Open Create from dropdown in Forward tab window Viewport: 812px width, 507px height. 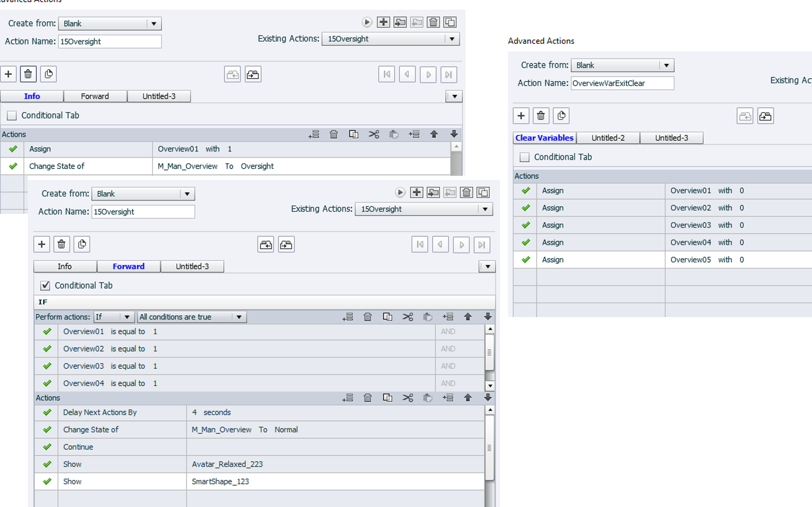tap(187, 194)
